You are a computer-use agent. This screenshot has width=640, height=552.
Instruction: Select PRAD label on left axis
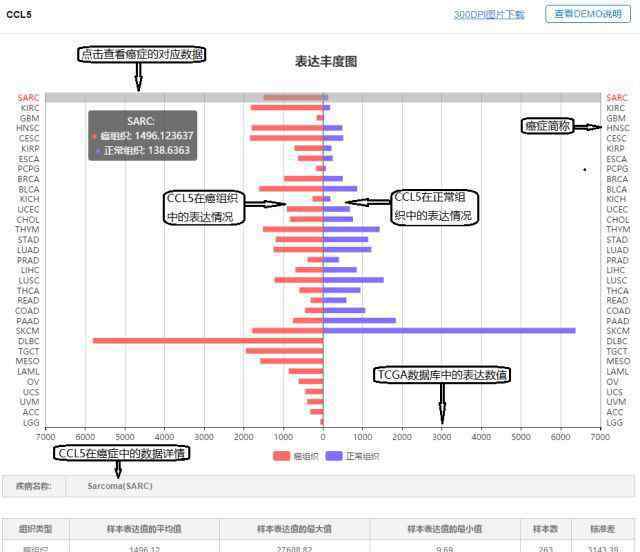tap(28, 260)
